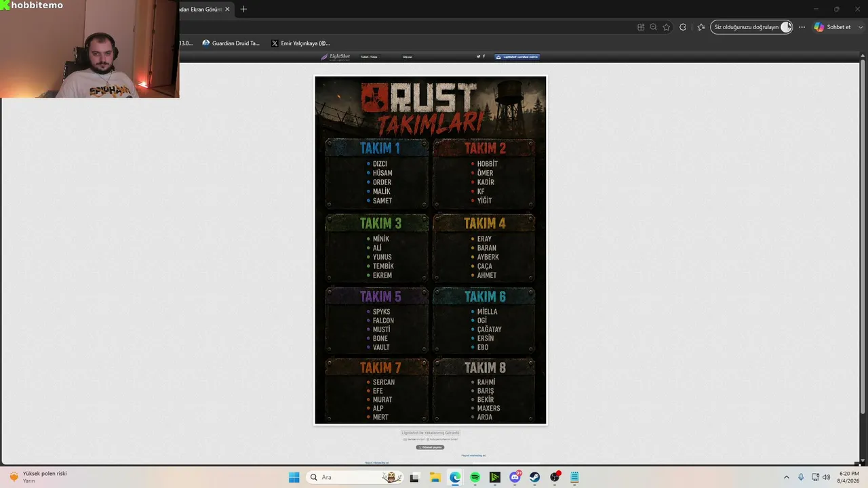Click the dark button below the screenshot
Image resolution: width=868 pixels, height=488 pixels.
[x=430, y=447]
